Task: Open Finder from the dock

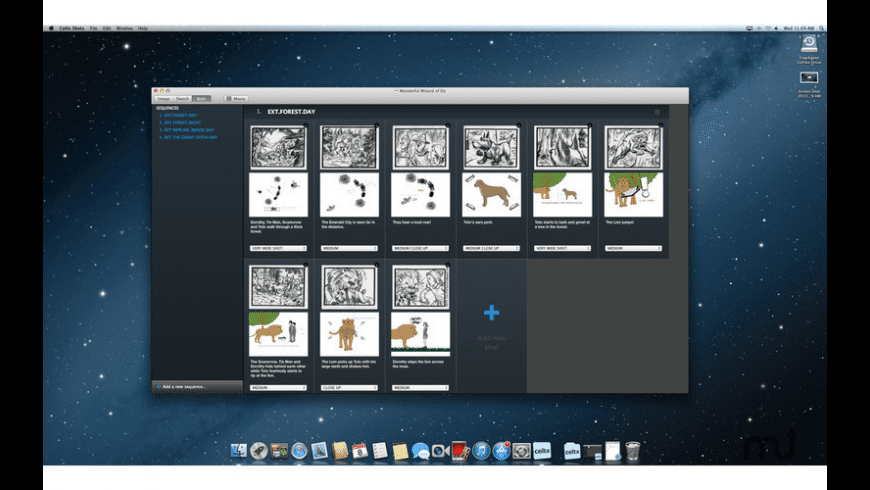Action: 239,451
